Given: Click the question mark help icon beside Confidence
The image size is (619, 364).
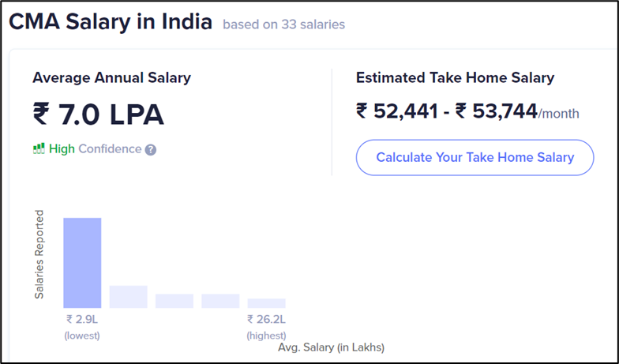Looking at the screenshot, I should [x=150, y=150].
